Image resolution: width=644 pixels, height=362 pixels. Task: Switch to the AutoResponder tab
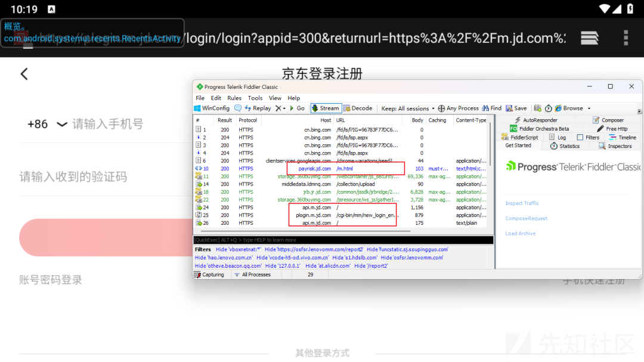536,120
